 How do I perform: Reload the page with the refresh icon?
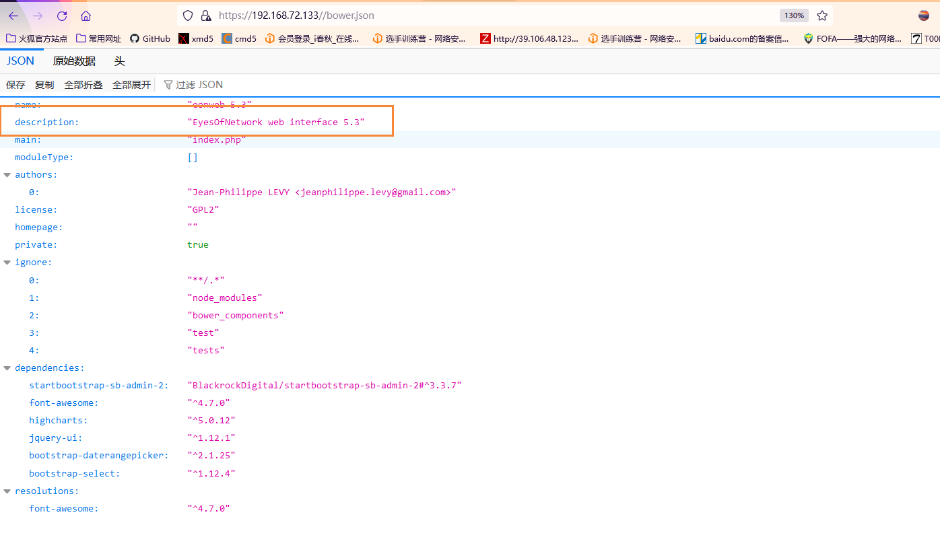(62, 15)
